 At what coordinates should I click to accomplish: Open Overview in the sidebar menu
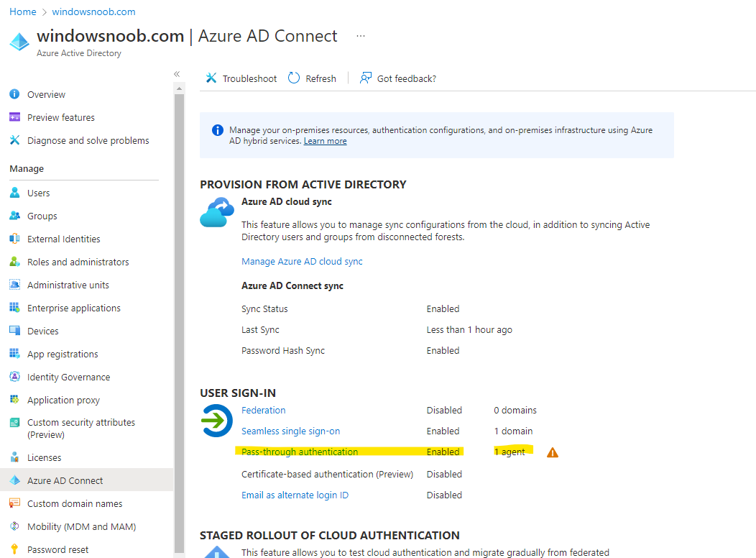(46, 94)
